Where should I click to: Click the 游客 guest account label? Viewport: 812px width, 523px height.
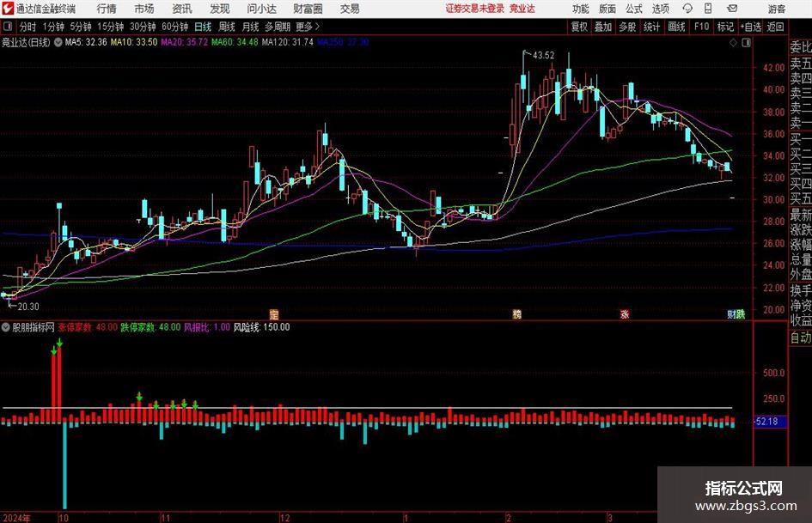[x=776, y=9]
